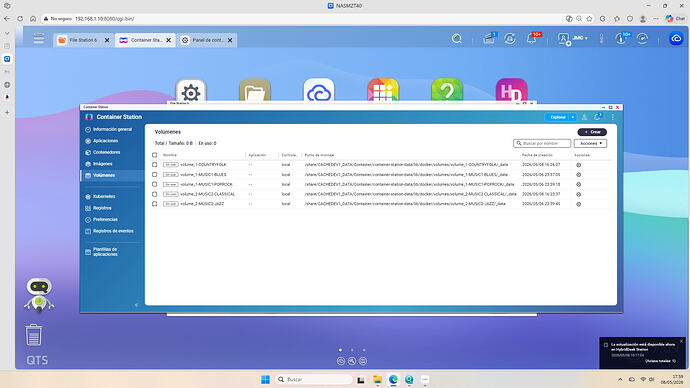Viewport: 690px width, 388px height.
Task: Expand the Explorar dropdown arrow
Action: point(573,117)
